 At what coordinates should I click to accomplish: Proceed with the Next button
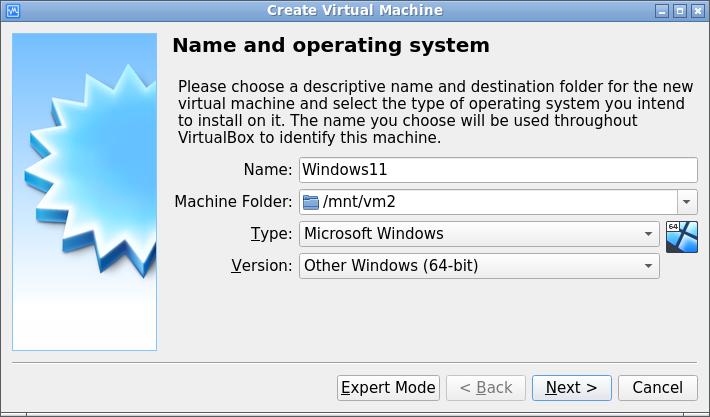[571, 388]
